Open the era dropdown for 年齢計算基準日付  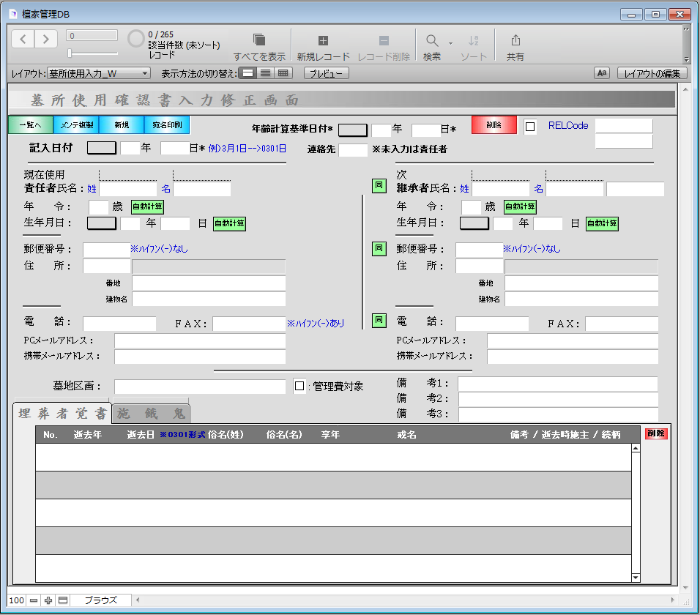pyautogui.click(x=353, y=130)
